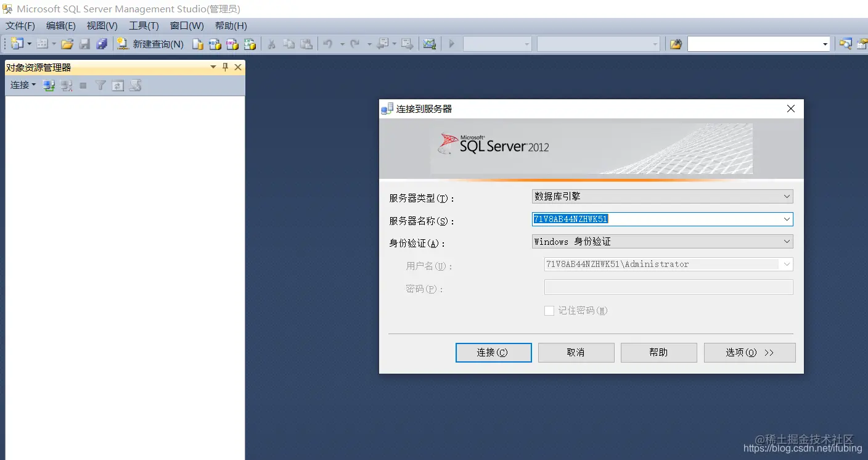Click the Database Engine Query icon
868x460 pixels.
(x=197, y=44)
